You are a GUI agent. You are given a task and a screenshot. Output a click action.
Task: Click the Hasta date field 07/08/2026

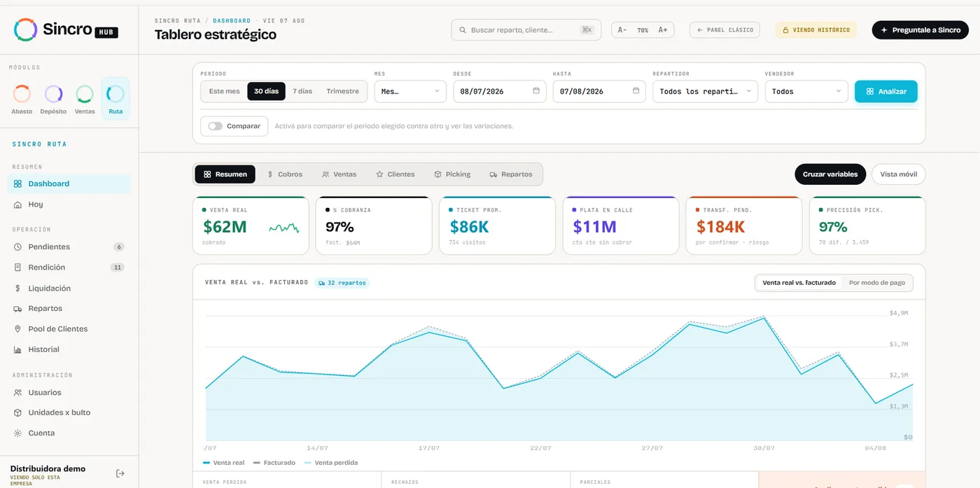[x=599, y=91]
